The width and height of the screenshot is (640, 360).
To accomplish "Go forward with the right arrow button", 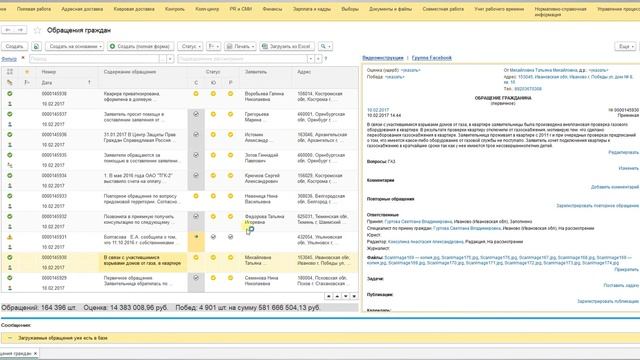I will [20, 30].
